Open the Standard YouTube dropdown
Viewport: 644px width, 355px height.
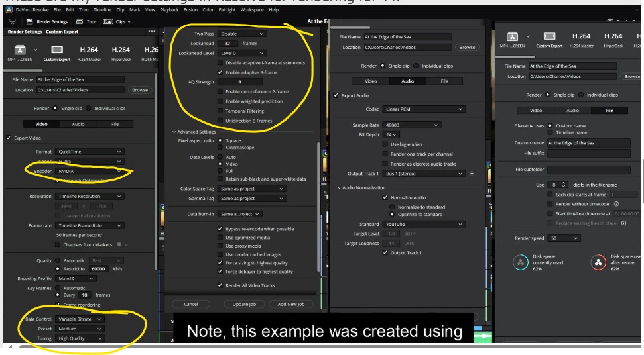click(423, 225)
